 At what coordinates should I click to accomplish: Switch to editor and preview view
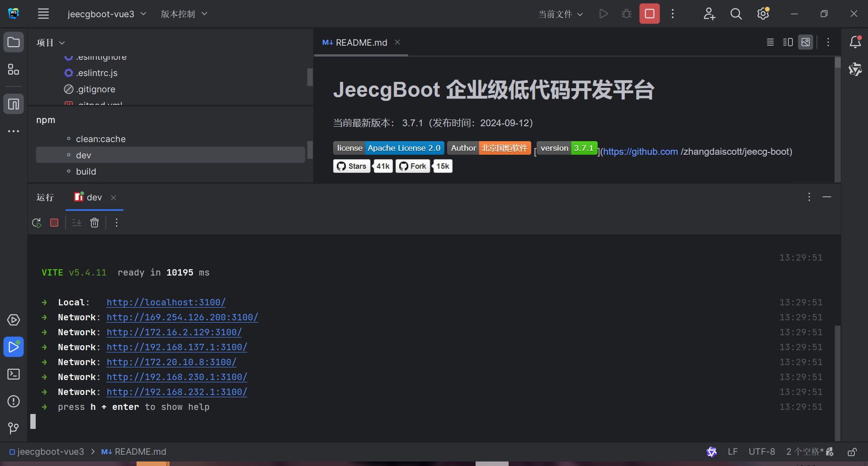pyautogui.click(x=788, y=42)
